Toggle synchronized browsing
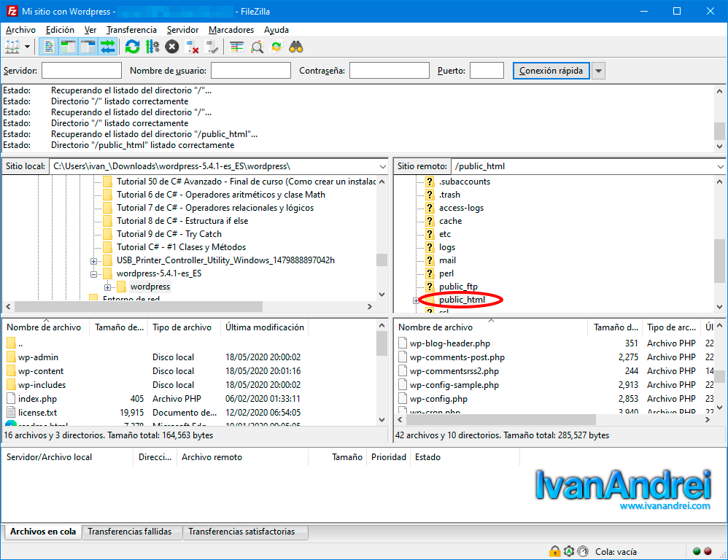728x560 pixels. pyautogui.click(x=276, y=47)
